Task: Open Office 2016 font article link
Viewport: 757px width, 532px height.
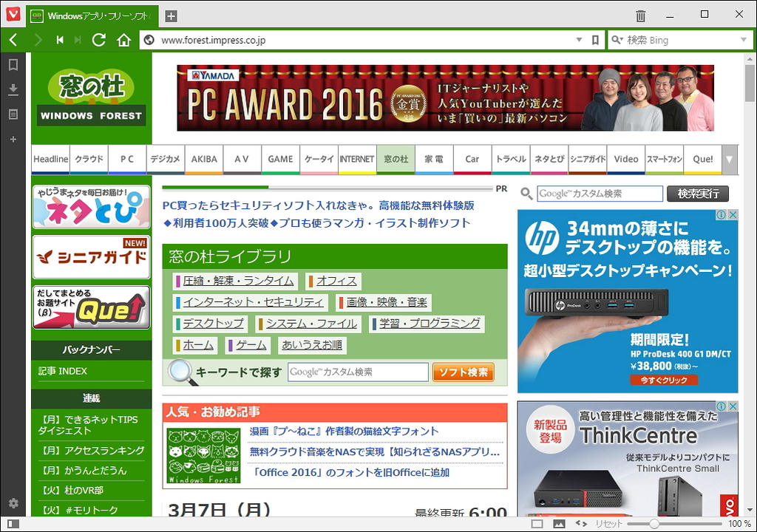Action: click(351, 472)
